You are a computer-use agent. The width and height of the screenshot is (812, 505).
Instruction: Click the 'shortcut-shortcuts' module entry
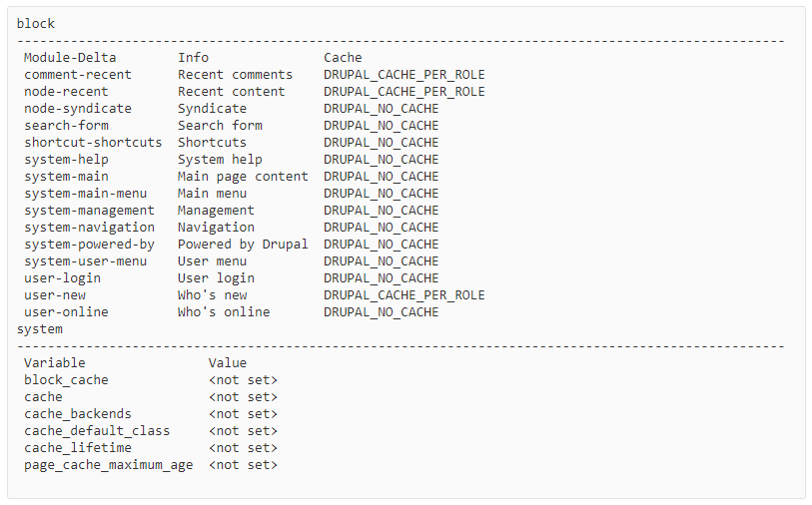(93, 143)
